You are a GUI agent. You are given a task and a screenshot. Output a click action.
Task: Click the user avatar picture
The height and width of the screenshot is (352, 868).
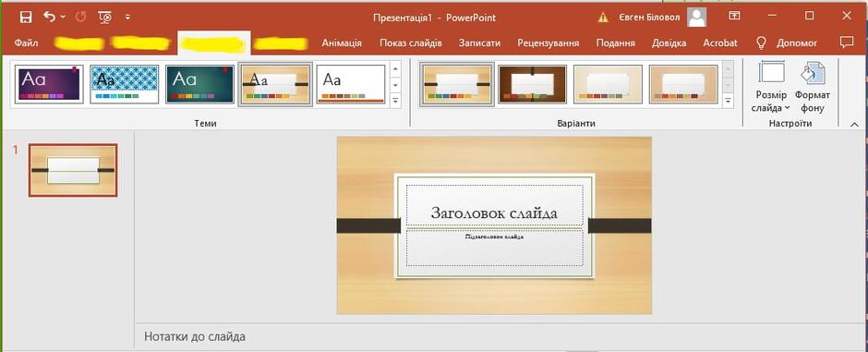pos(696,18)
